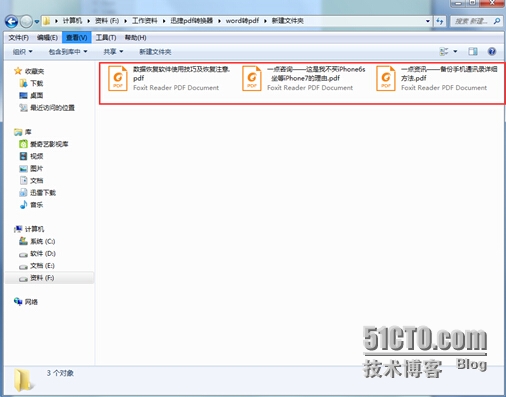Image resolution: width=506 pixels, height=397 pixels.
Task: Click the 数据恢复软件 PDF file icon
Action: (x=118, y=79)
